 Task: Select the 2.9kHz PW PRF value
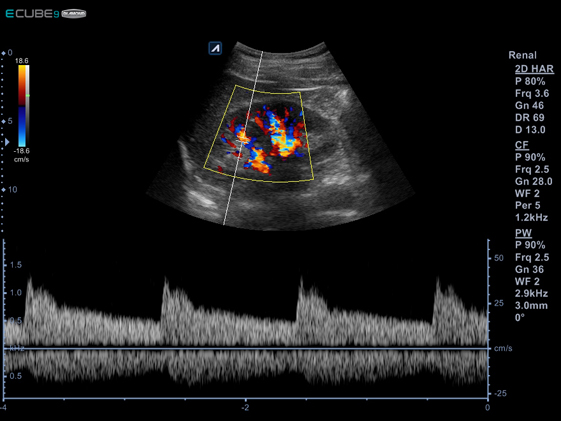point(531,293)
